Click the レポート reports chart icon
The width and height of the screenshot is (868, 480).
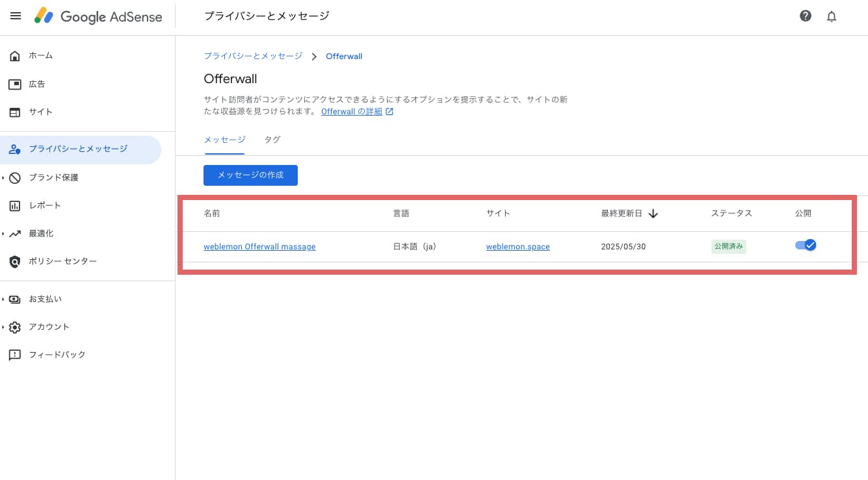pos(15,206)
